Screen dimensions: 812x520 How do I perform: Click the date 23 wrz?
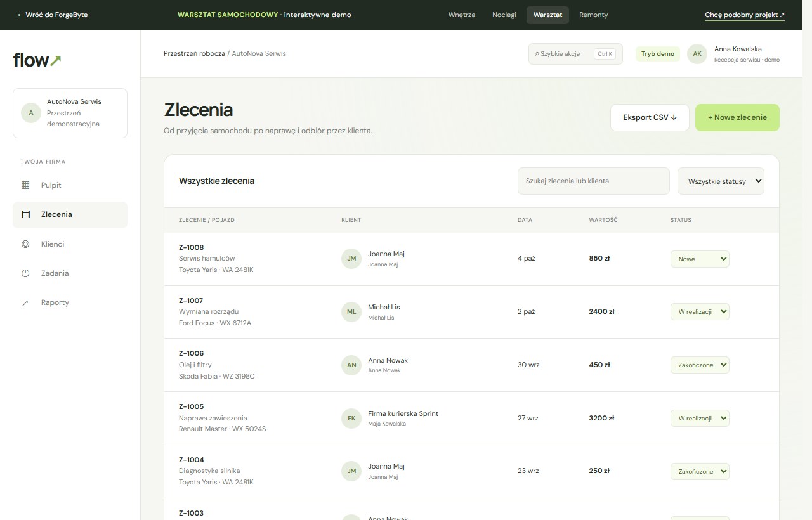point(528,471)
